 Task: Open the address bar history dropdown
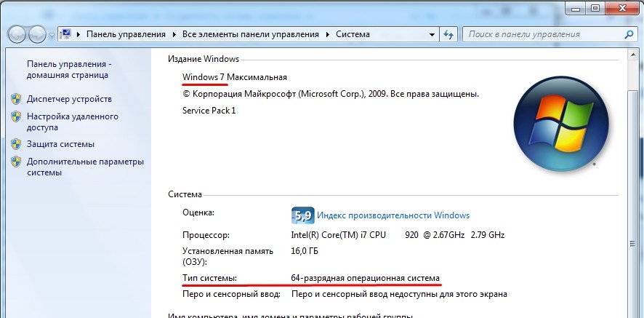point(431,34)
